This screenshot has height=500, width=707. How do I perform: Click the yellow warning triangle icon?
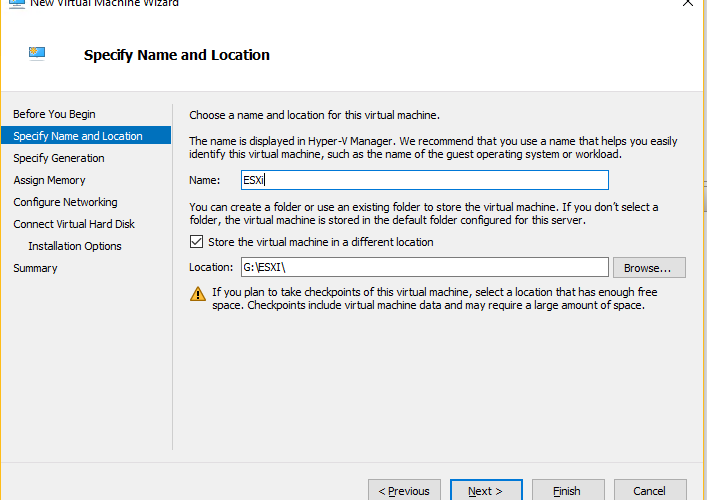click(x=197, y=294)
